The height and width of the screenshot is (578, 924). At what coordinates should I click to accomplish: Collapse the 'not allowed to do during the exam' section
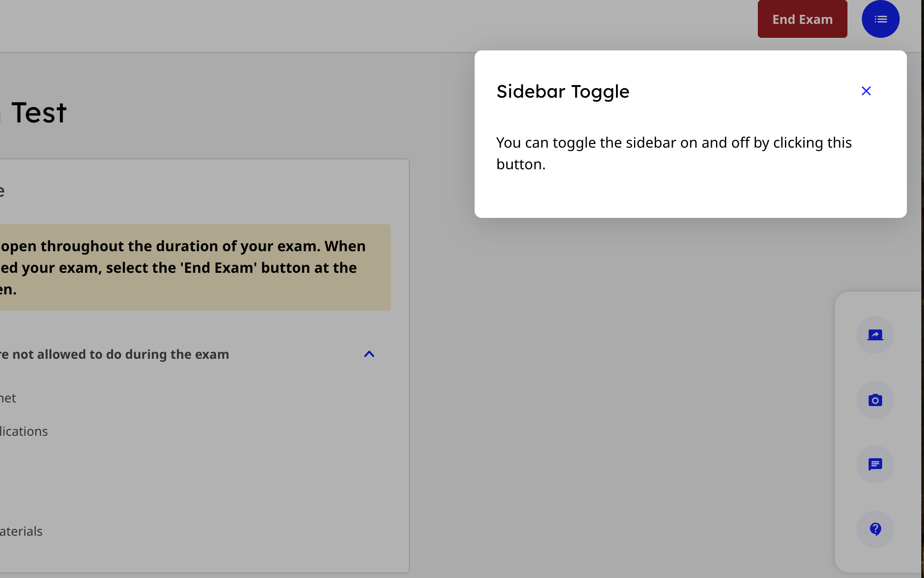[369, 354]
